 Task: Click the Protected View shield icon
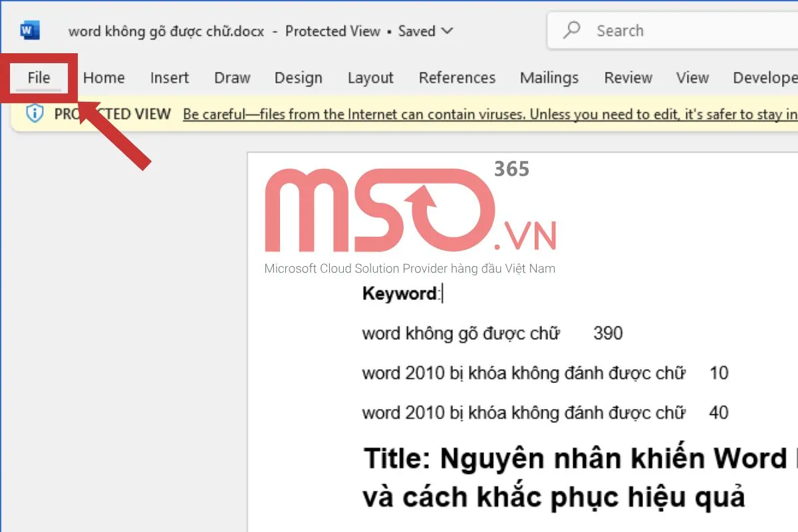click(35, 114)
